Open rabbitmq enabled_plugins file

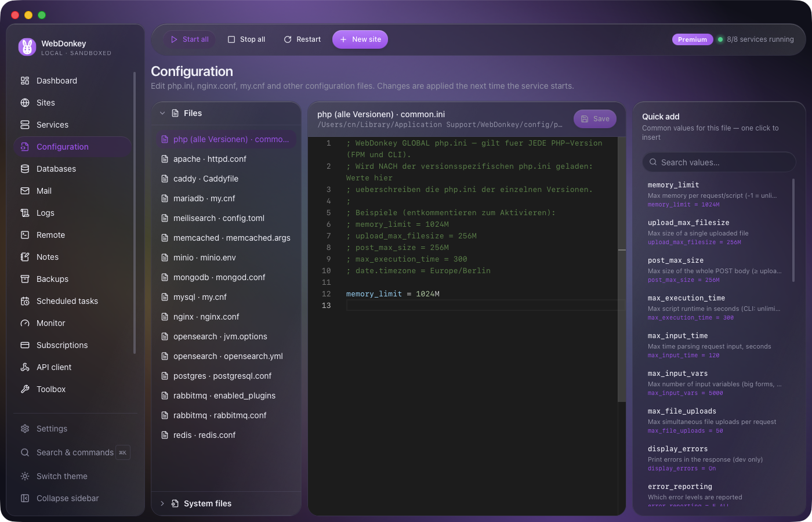[x=226, y=396]
